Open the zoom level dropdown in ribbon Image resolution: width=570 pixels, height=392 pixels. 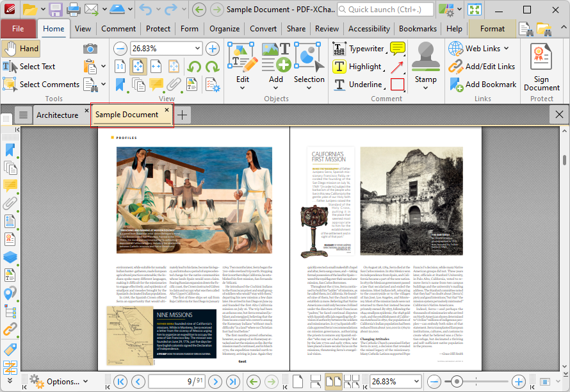tap(197, 49)
